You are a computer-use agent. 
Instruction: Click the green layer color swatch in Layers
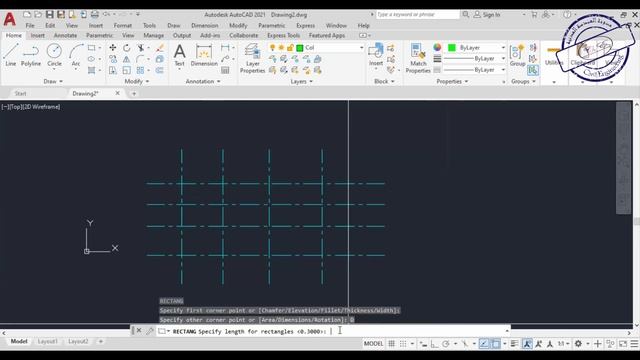(300, 48)
